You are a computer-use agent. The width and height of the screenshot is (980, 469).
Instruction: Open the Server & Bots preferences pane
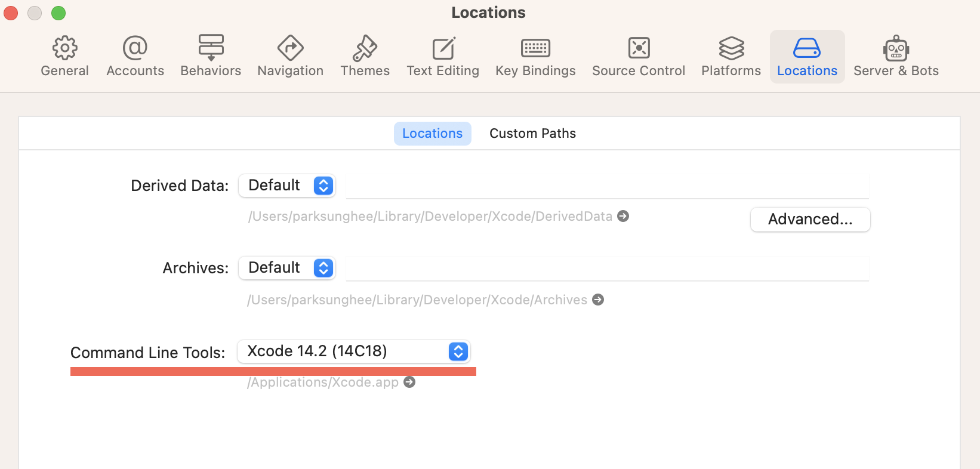tap(896, 57)
